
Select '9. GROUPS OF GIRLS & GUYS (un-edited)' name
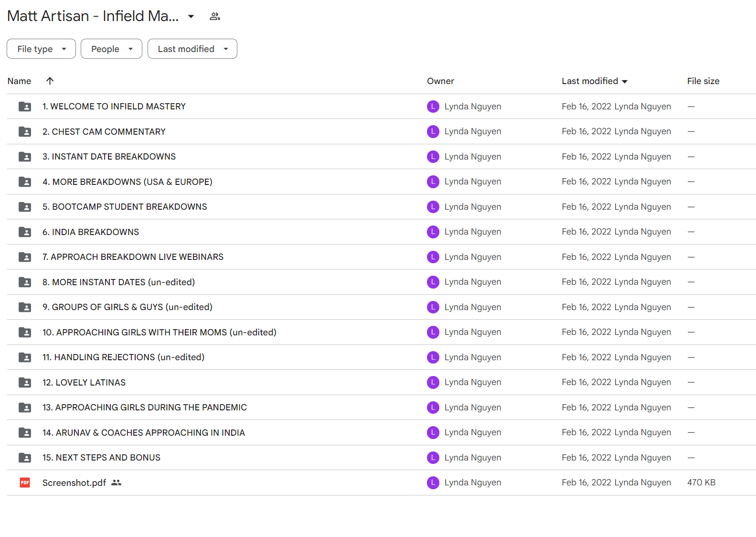click(x=128, y=307)
